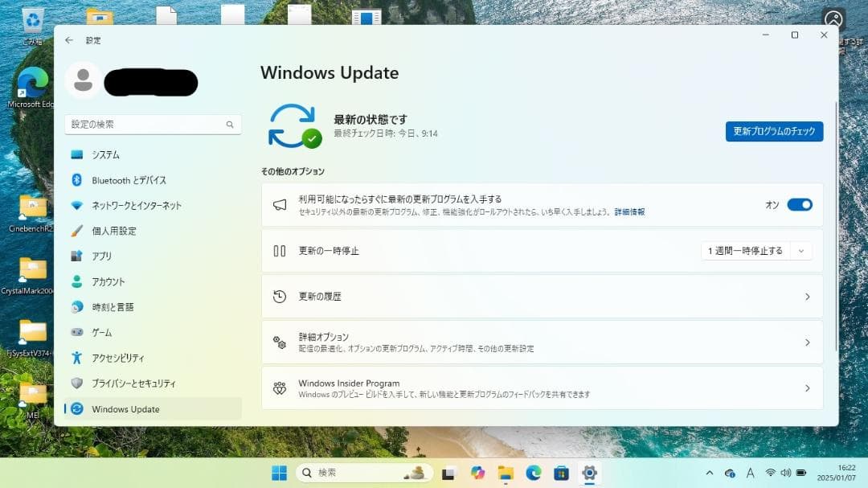Launch Copilot from the taskbar
The width and height of the screenshot is (868, 488).
(479, 473)
